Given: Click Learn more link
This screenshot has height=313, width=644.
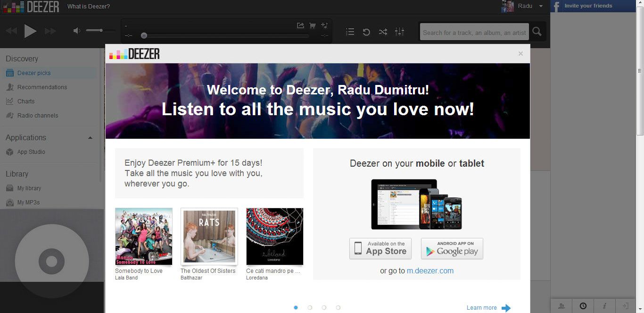Looking at the screenshot, I should click(x=482, y=308).
